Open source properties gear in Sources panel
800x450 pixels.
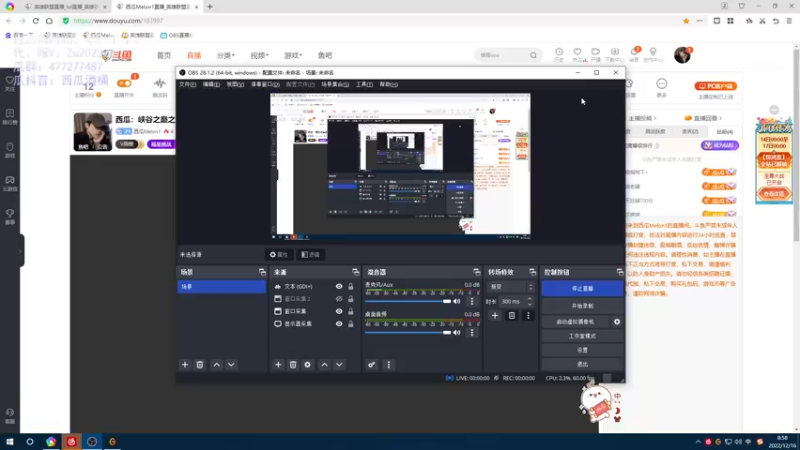click(308, 365)
